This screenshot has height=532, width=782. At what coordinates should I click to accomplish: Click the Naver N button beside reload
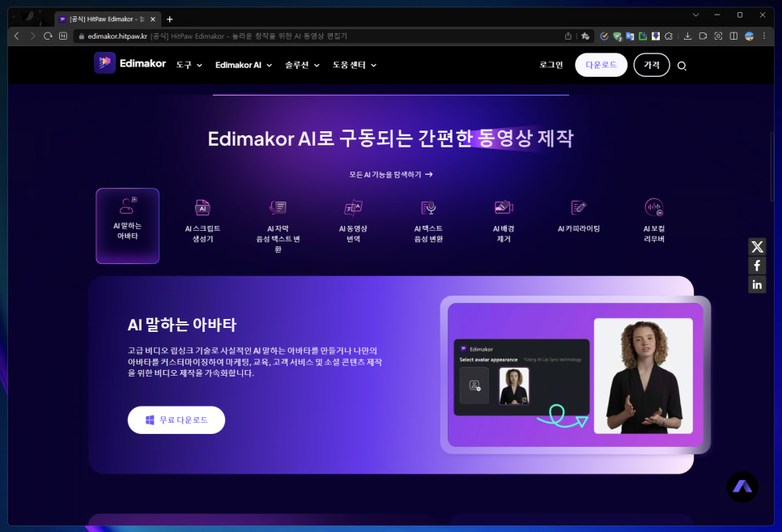(x=63, y=36)
